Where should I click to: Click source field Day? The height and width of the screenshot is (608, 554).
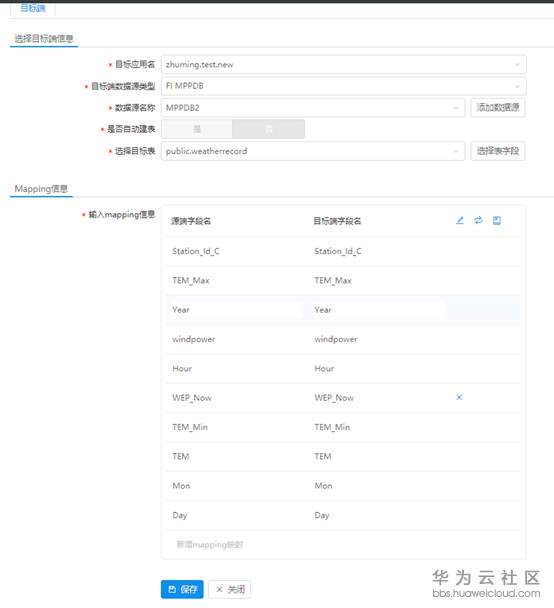point(180,515)
